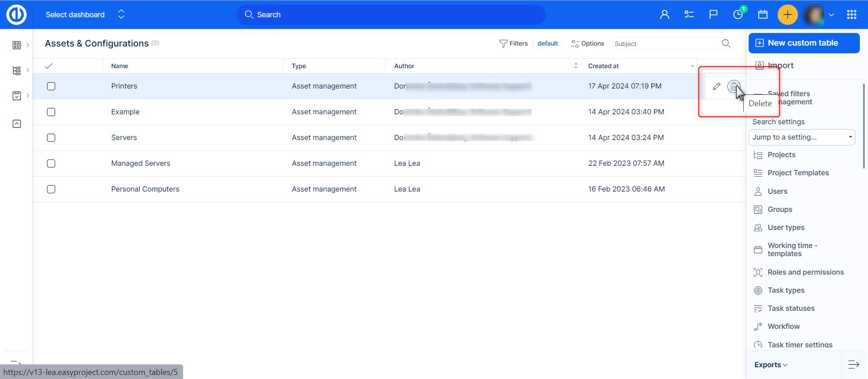Open the calendar icon in top bar
868x379 pixels.
click(763, 14)
